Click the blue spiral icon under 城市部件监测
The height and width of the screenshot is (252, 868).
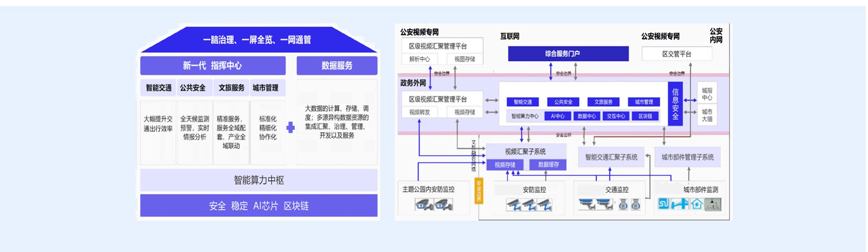point(664,204)
